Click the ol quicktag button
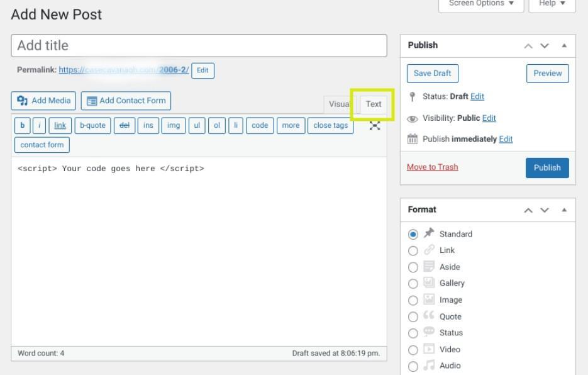 217,125
